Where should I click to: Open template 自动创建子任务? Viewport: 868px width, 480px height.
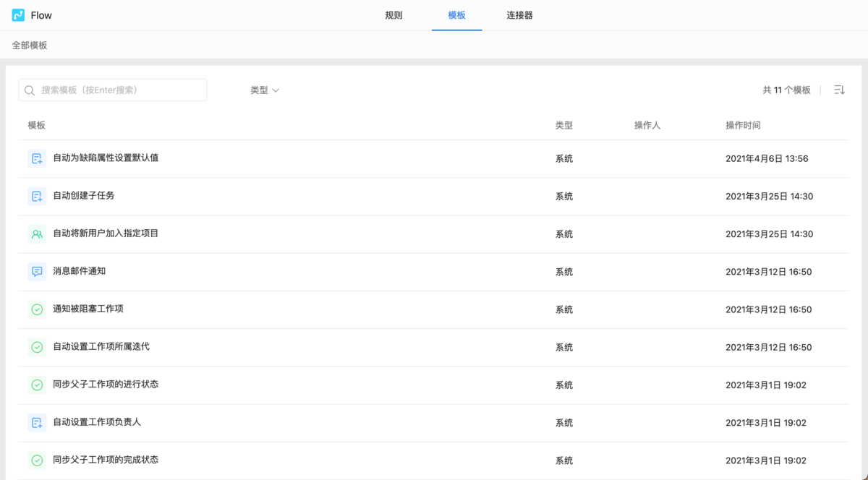(83, 195)
